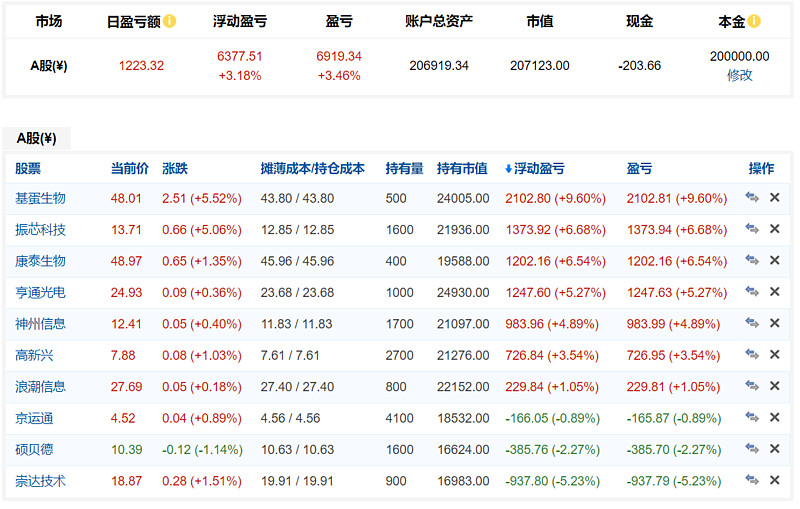The width and height of the screenshot is (800, 509).
Task: Open stock link 康泰生物
Action: point(40,261)
